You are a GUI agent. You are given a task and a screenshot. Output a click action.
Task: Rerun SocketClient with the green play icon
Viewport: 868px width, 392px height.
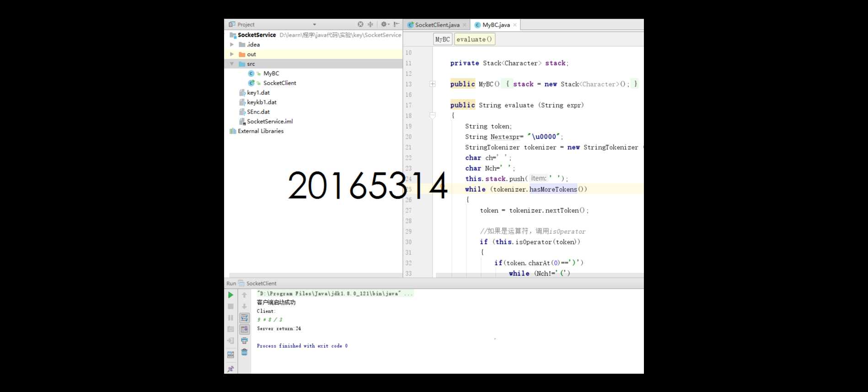click(231, 295)
